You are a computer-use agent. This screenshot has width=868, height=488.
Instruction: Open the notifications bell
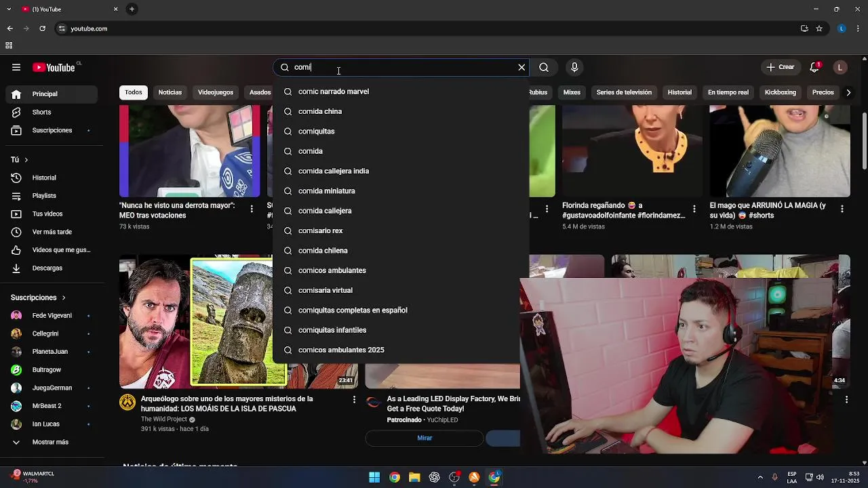pyautogui.click(x=814, y=67)
